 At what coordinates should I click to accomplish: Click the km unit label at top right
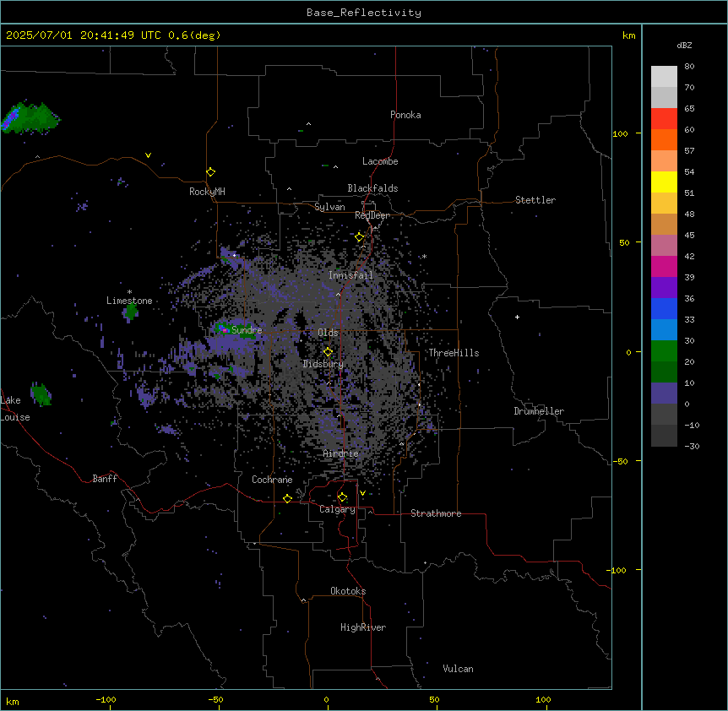tap(628, 35)
